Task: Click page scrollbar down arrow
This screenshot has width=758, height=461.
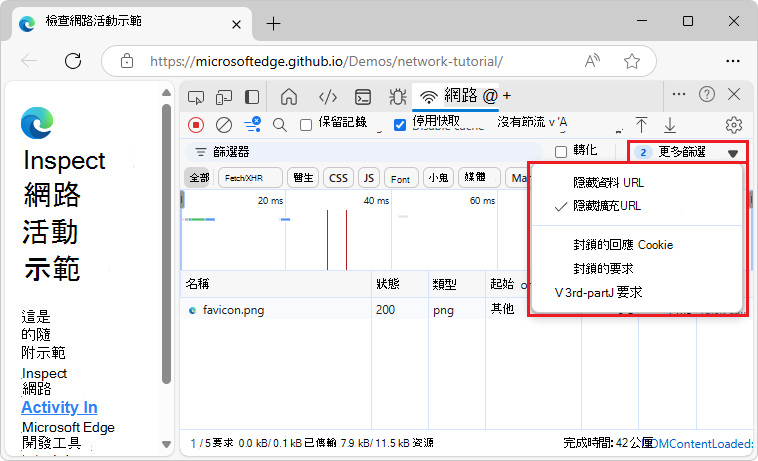Action: pos(166,444)
